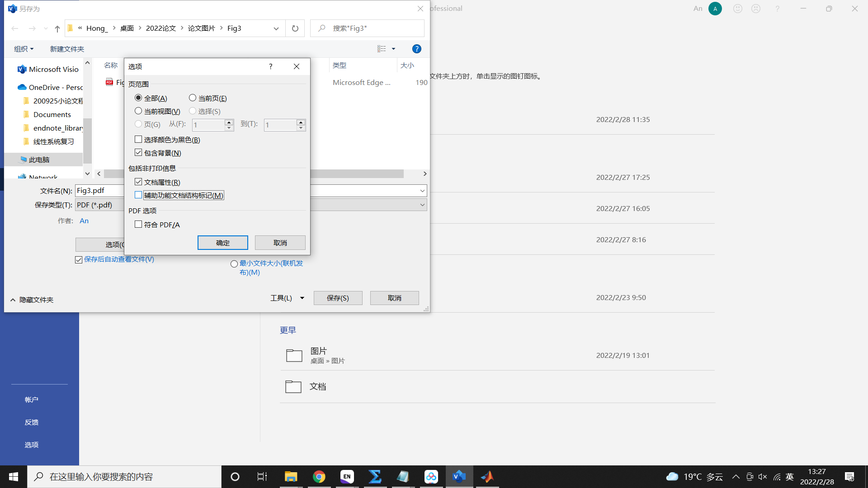Screen dimensions: 868x488
Task: Open 线性系统复习 folder in tree
Action: [49, 141]
